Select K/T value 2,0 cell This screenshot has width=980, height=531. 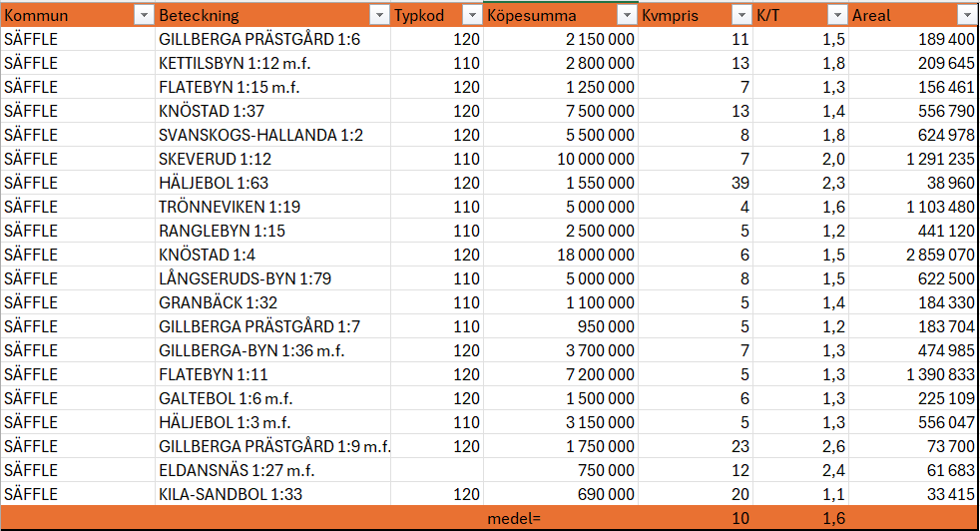(x=800, y=159)
